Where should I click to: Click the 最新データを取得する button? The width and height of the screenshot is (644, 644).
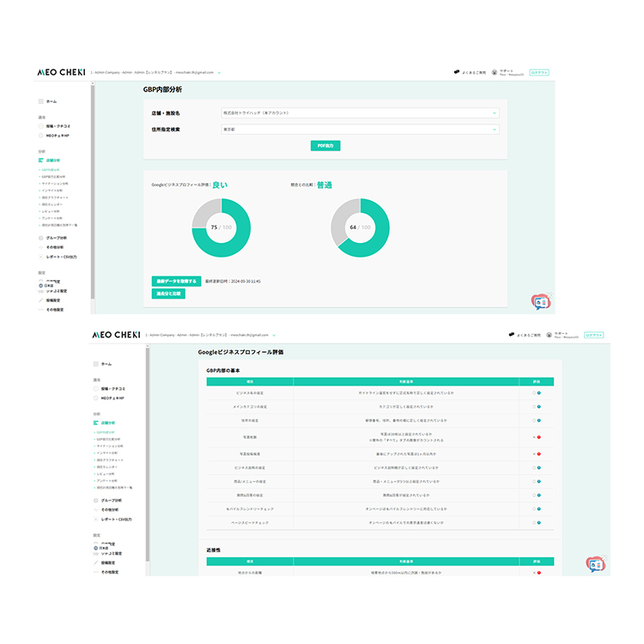point(176,282)
